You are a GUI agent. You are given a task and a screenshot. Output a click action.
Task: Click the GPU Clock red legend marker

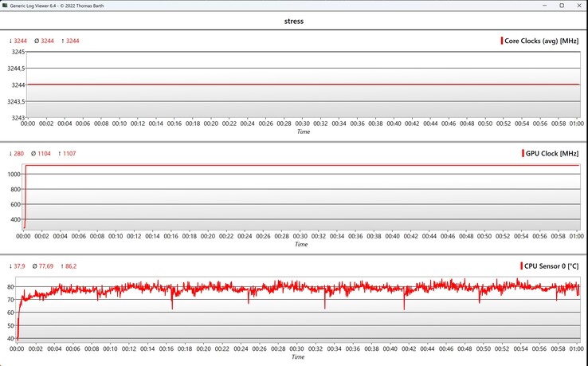[522, 153]
